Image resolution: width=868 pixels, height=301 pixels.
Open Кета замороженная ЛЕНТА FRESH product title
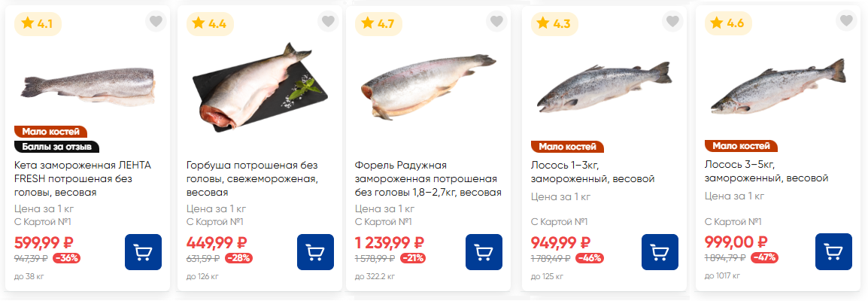(x=83, y=179)
